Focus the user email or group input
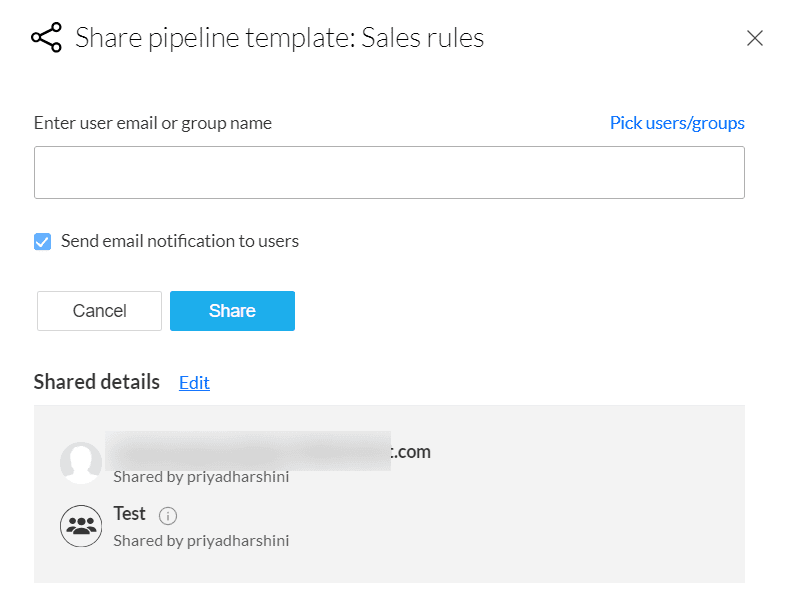The image size is (786, 616). [x=389, y=173]
